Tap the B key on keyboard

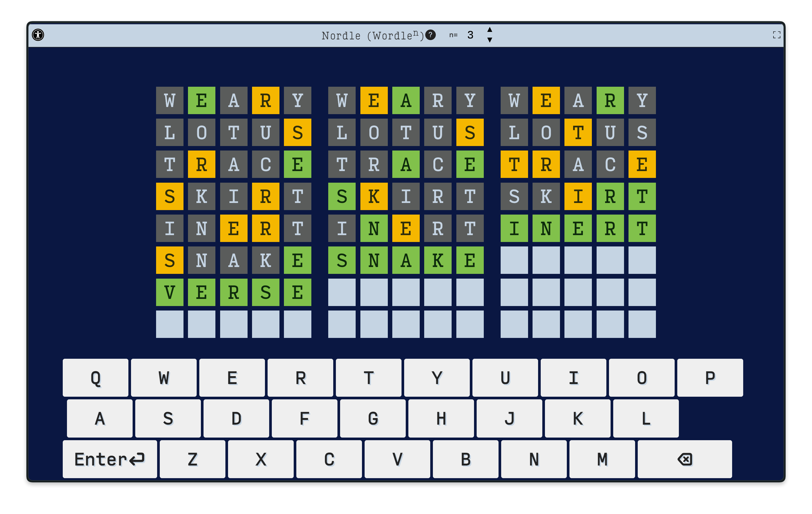click(465, 459)
